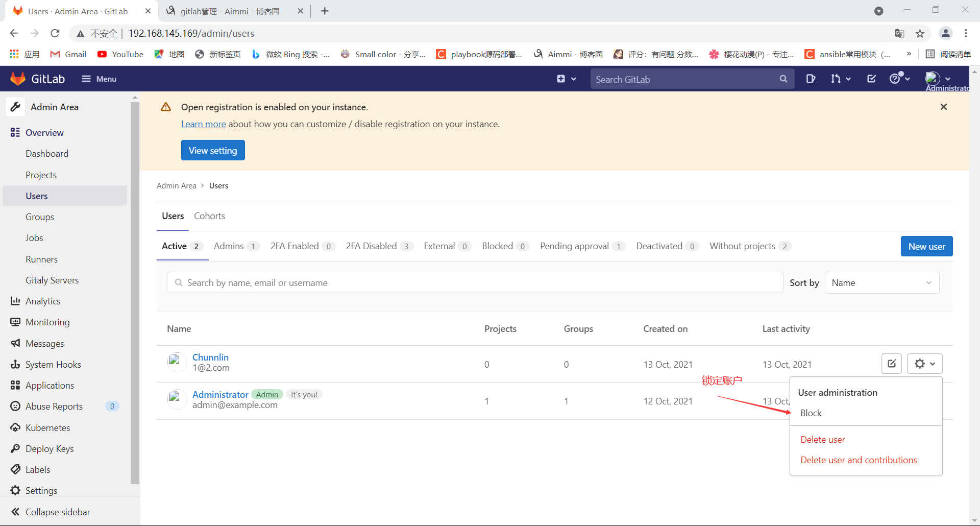The height and width of the screenshot is (526, 980).
Task: Click the Applications grid icon
Action: (15, 386)
